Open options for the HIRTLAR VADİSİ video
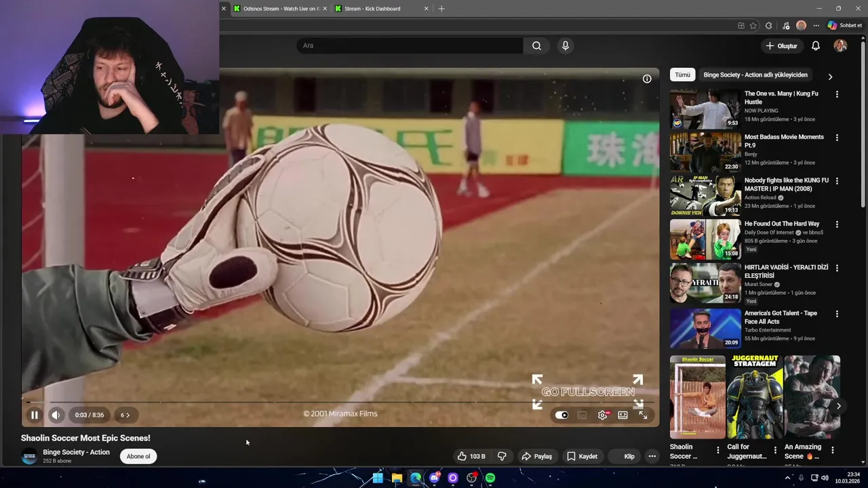 coord(837,268)
